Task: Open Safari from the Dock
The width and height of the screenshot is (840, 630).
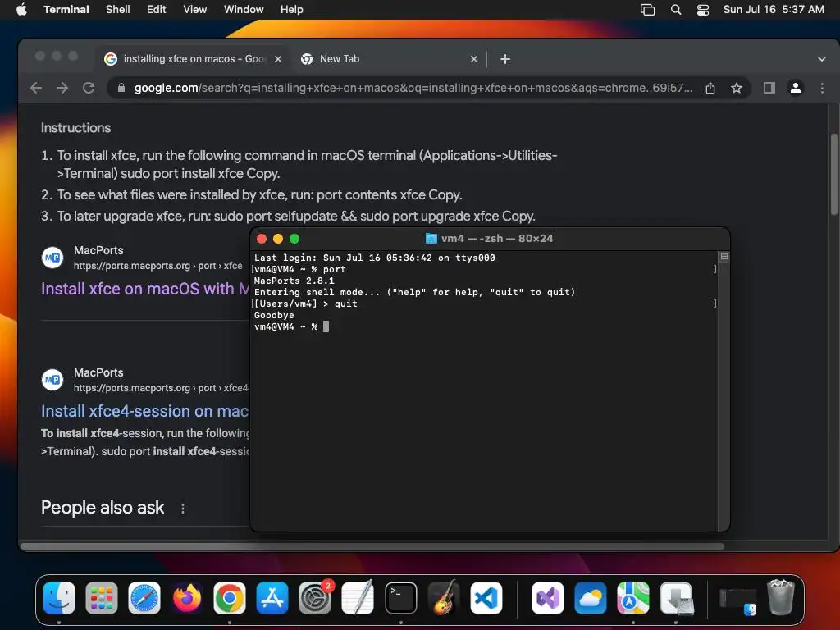Action: 144,598
